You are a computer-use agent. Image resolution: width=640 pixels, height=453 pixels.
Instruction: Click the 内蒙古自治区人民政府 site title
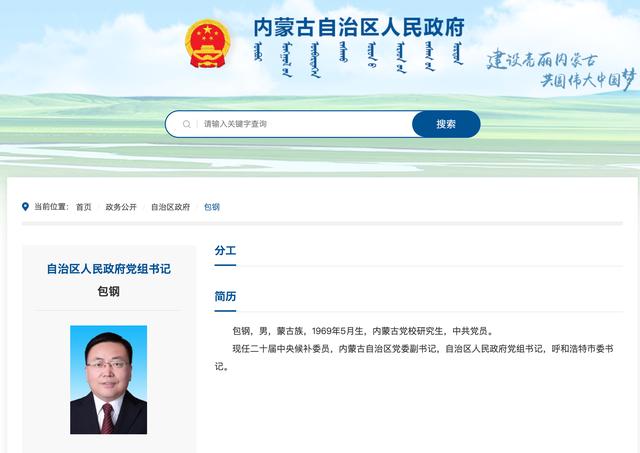(x=359, y=27)
